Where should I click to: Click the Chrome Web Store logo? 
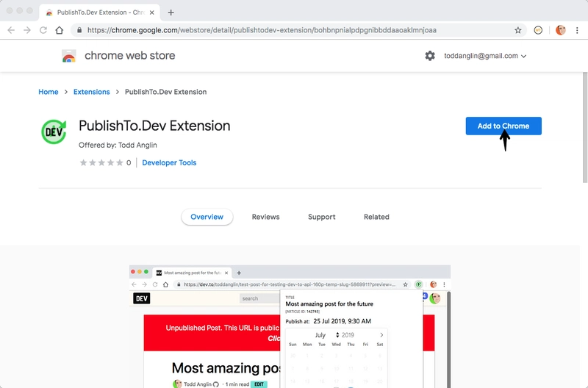point(69,56)
